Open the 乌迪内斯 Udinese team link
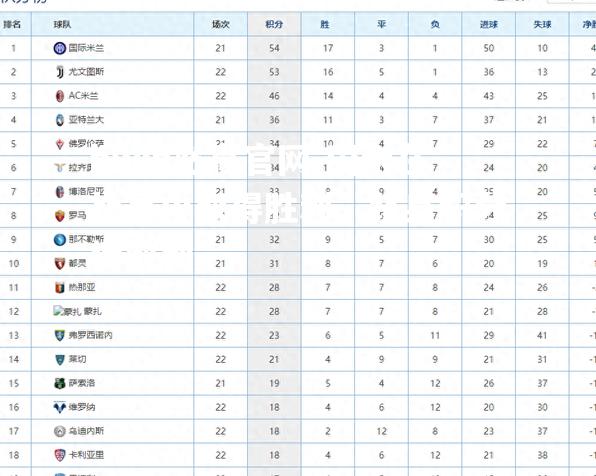 coord(86,431)
